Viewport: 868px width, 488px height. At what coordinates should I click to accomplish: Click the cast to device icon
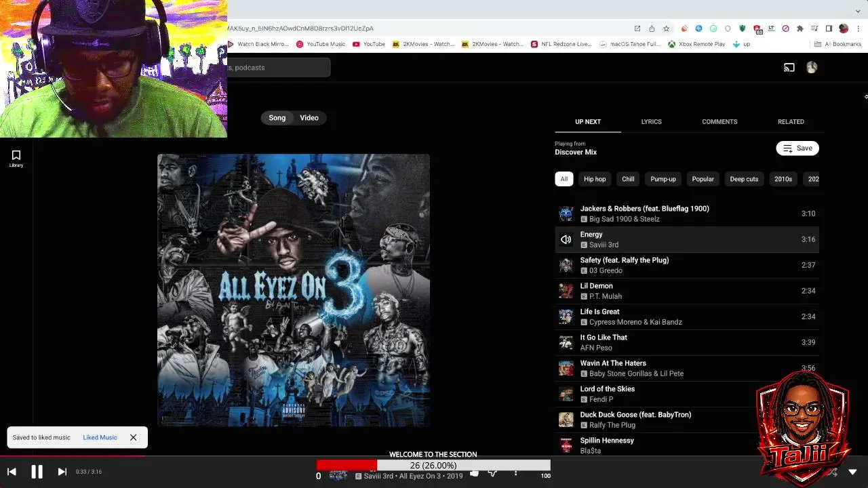(789, 67)
